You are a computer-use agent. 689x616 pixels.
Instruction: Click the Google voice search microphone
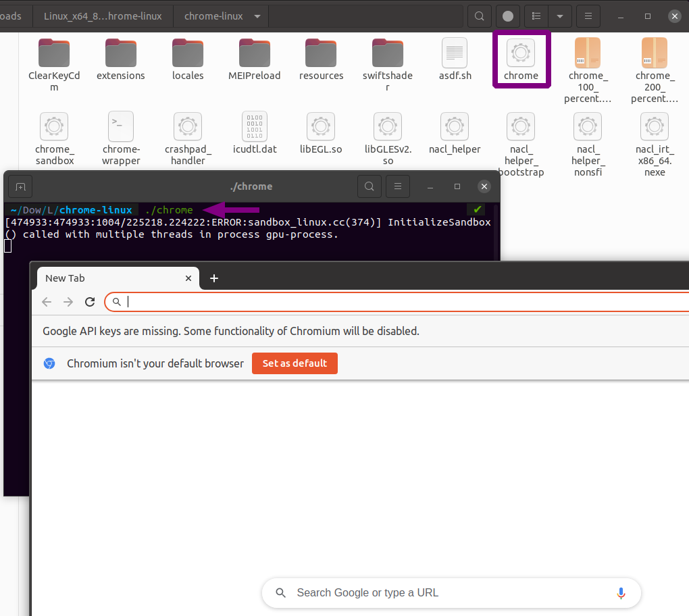tap(621, 593)
